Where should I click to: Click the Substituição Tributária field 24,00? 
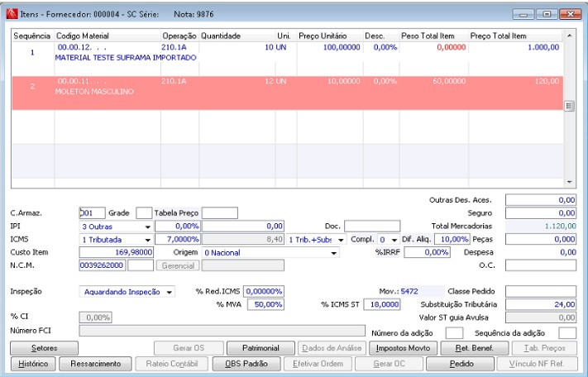(x=541, y=304)
